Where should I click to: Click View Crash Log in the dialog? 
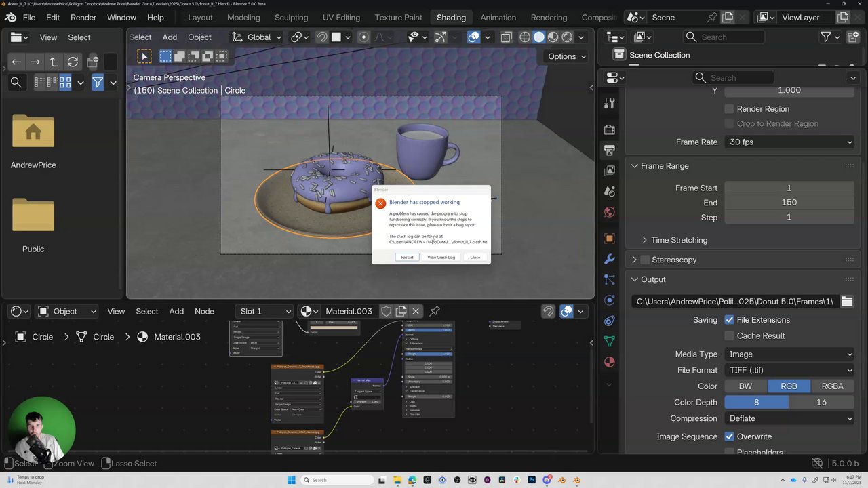pos(441,258)
